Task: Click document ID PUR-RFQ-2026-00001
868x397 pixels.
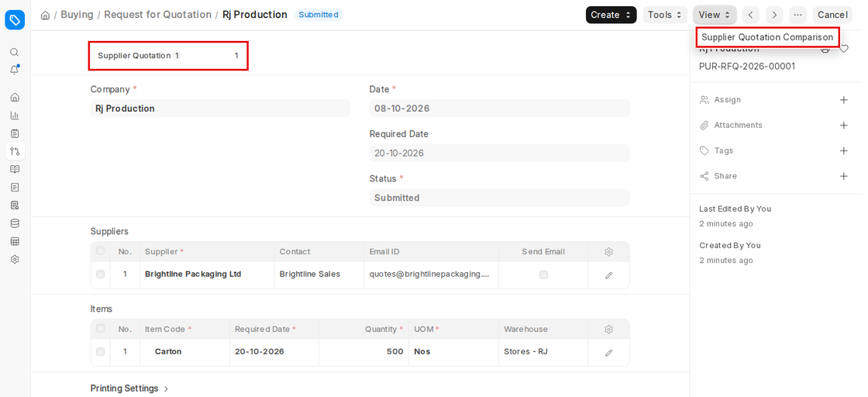Action: (747, 67)
